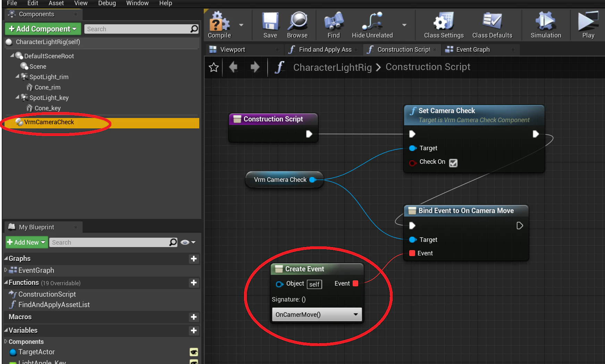605x364 pixels.
Task: Open view options eye dropdown in My Blueprint
Action: pyautogui.click(x=188, y=242)
